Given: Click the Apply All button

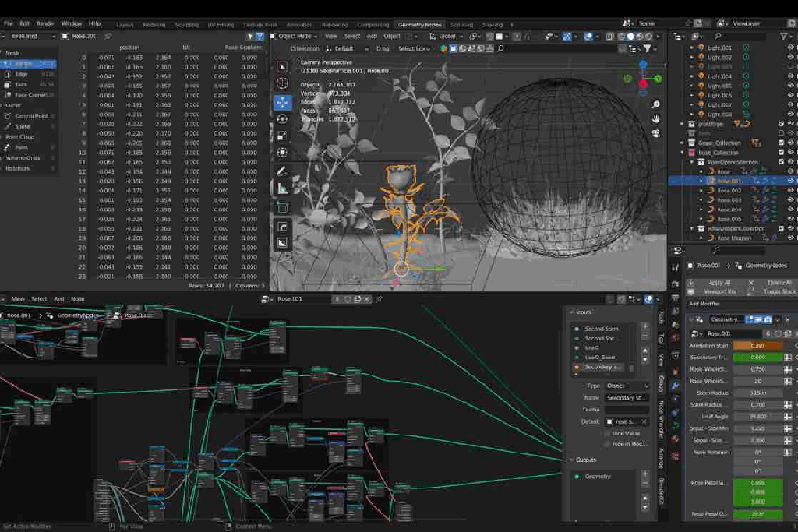Looking at the screenshot, I should click(718, 282).
